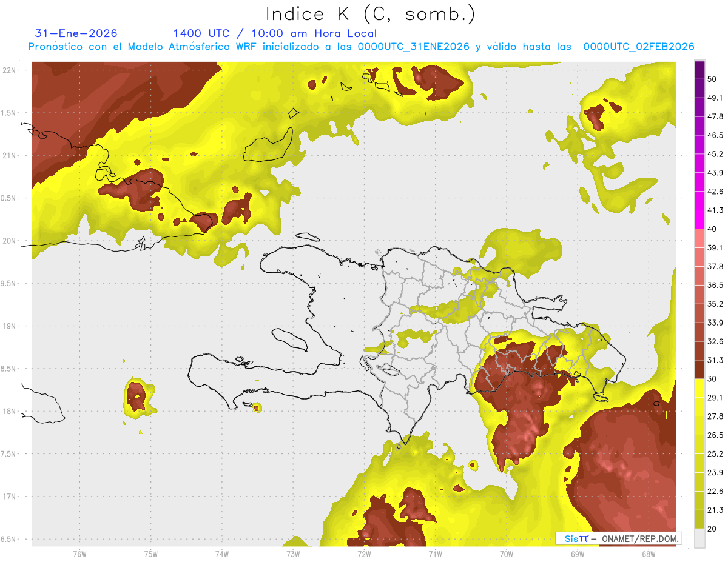Screen dimensions: 728x562
Task: Click the legend value "45.2"
Action: pos(715,154)
